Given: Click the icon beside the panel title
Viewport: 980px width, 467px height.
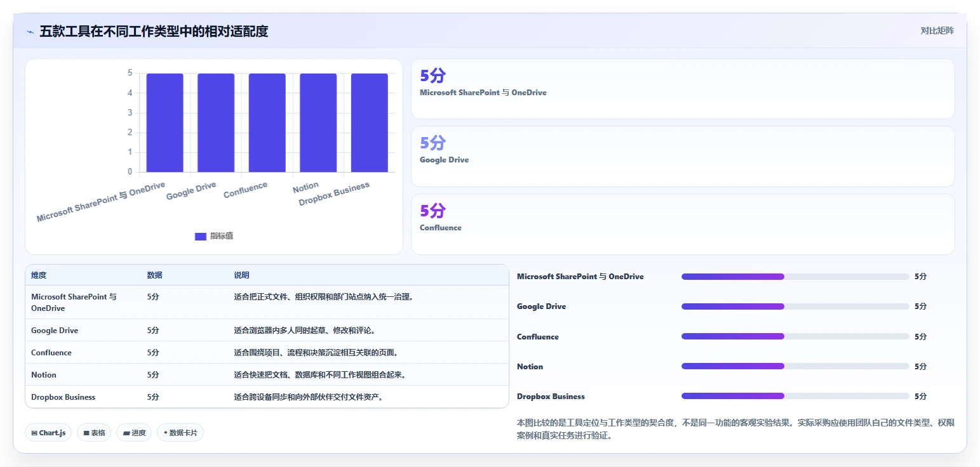Looking at the screenshot, I should point(30,31).
